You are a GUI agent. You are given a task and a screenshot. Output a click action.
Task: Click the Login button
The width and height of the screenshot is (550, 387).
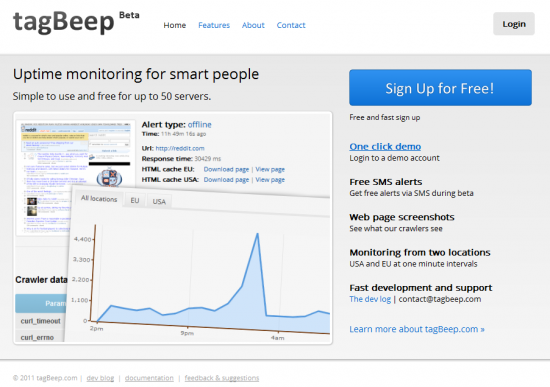click(514, 24)
